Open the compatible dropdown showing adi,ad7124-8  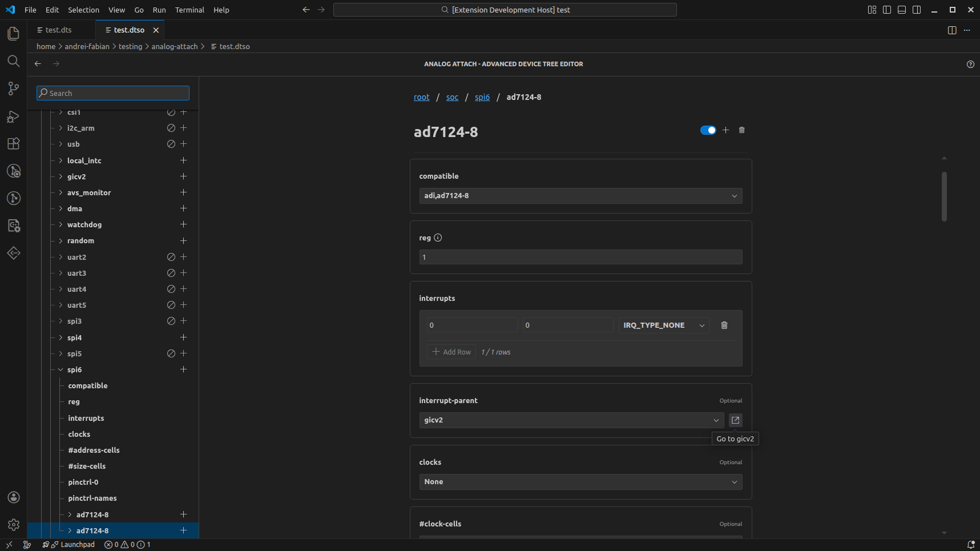580,196
